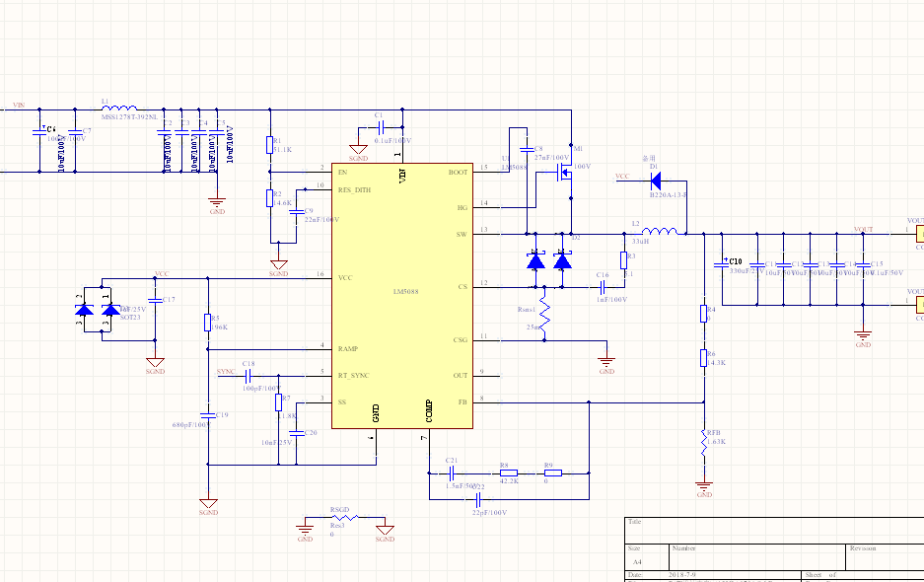Click the RES_DITH pin name
The height and width of the screenshot is (582, 924).
(355, 189)
